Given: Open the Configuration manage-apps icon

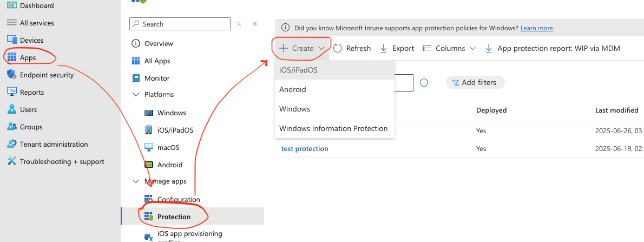Looking at the screenshot, I should tap(149, 199).
